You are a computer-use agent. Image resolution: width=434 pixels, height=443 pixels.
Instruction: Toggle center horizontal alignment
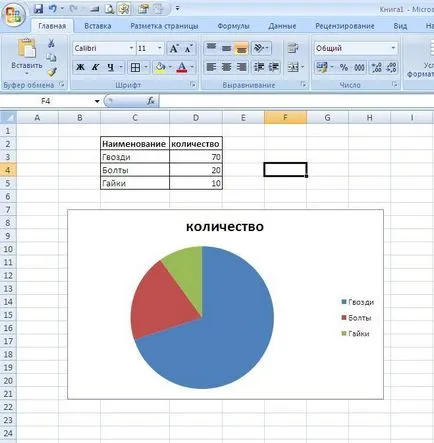[x=226, y=67]
